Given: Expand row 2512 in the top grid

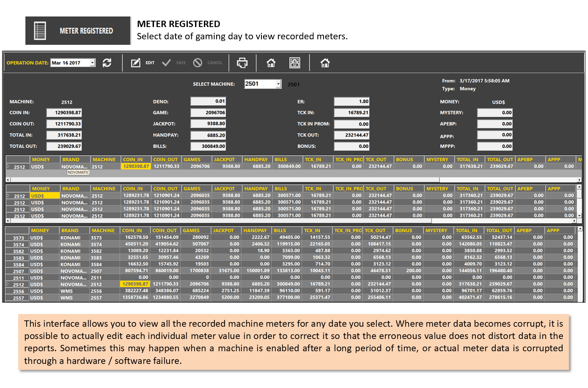Looking at the screenshot, I should pyautogui.click(x=8, y=167).
